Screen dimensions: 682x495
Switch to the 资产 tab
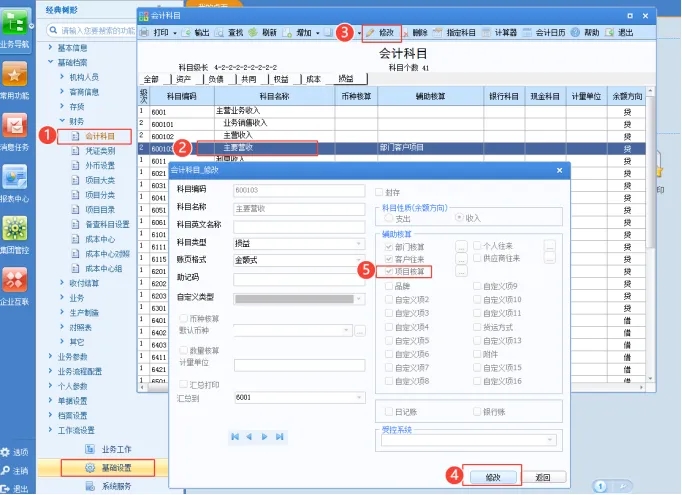pos(184,79)
